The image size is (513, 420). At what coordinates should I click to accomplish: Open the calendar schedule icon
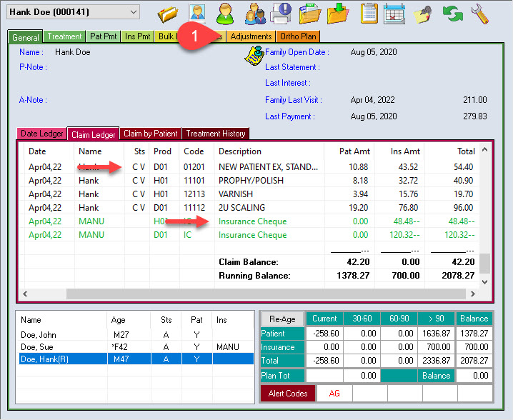(x=394, y=14)
